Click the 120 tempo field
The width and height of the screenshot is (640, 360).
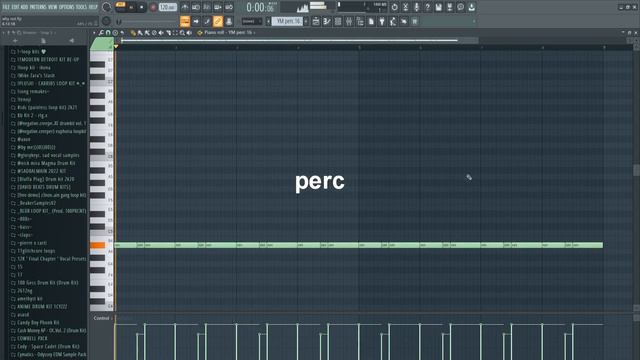tap(167, 7)
